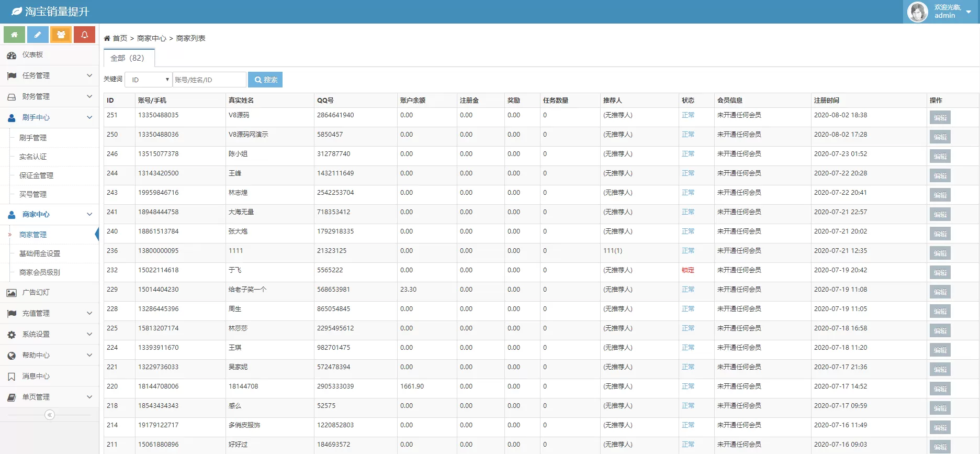Open the keyword type ID dropdown
The image size is (980, 454).
click(x=149, y=80)
